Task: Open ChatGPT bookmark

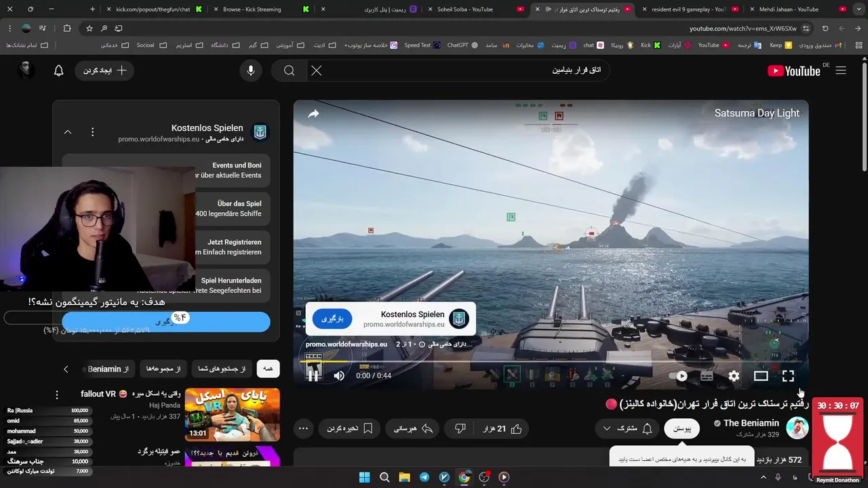Action: point(463,45)
